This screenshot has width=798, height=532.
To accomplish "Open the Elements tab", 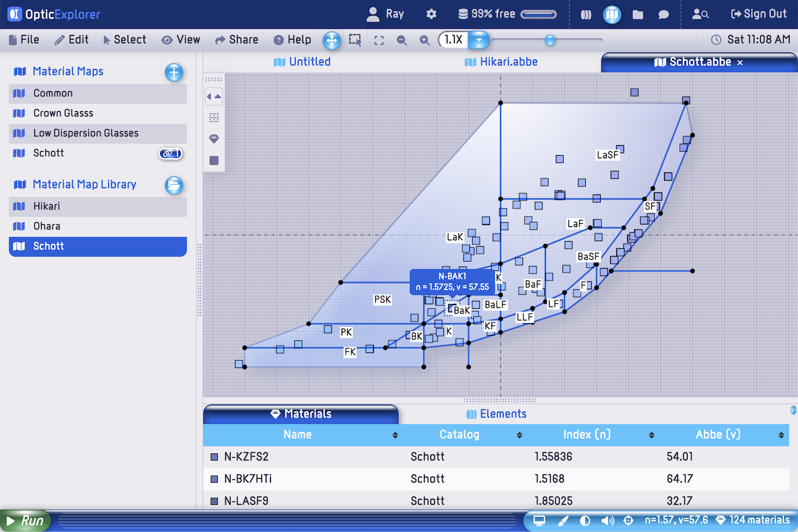I will [497, 414].
